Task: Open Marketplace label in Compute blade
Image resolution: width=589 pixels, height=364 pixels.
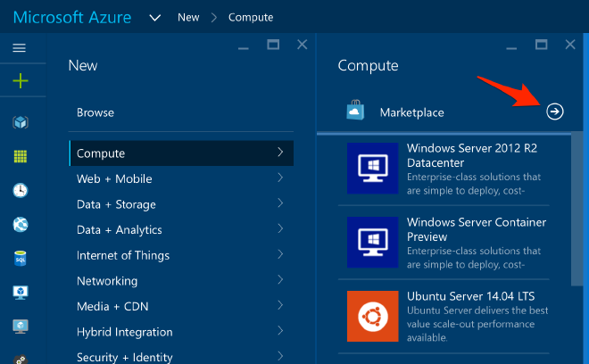Action: point(411,112)
